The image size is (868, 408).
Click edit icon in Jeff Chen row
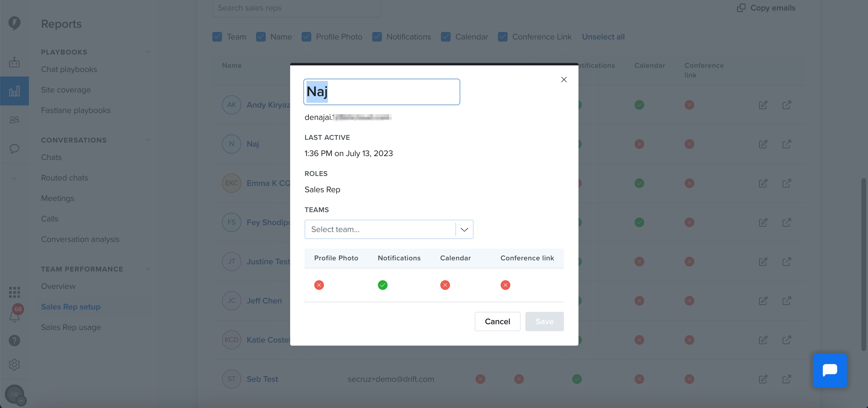tap(763, 301)
